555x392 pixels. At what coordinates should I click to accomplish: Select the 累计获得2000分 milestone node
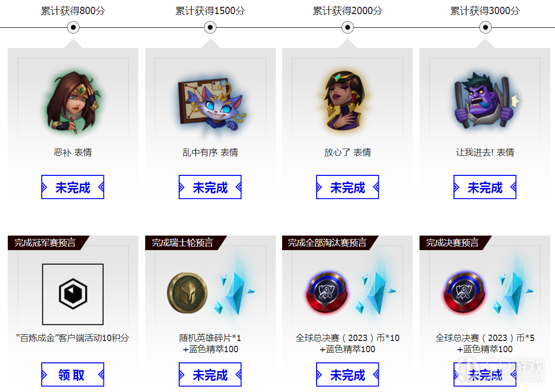(x=348, y=27)
